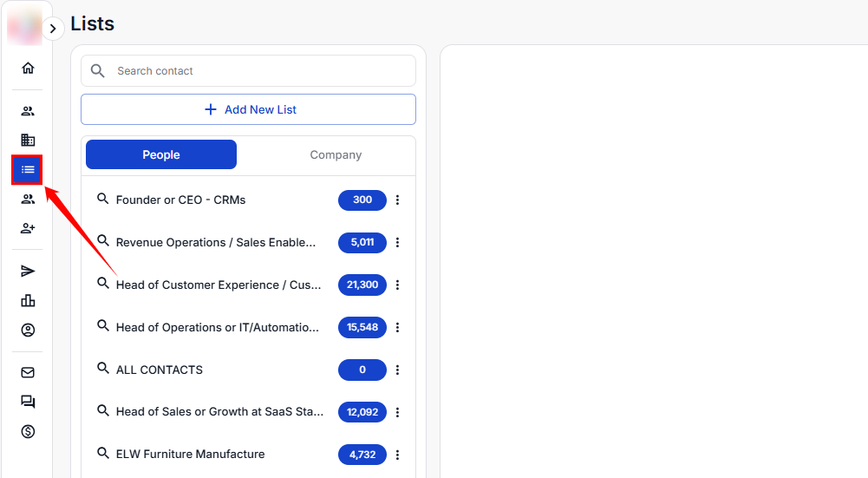Viewport: 868px width, 478px height.
Task: Click the Add New List button
Action: point(248,109)
